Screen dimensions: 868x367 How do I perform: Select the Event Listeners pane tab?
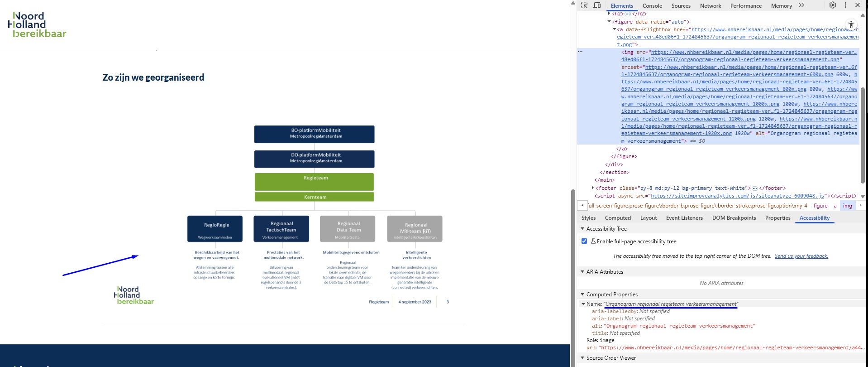[x=684, y=218]
